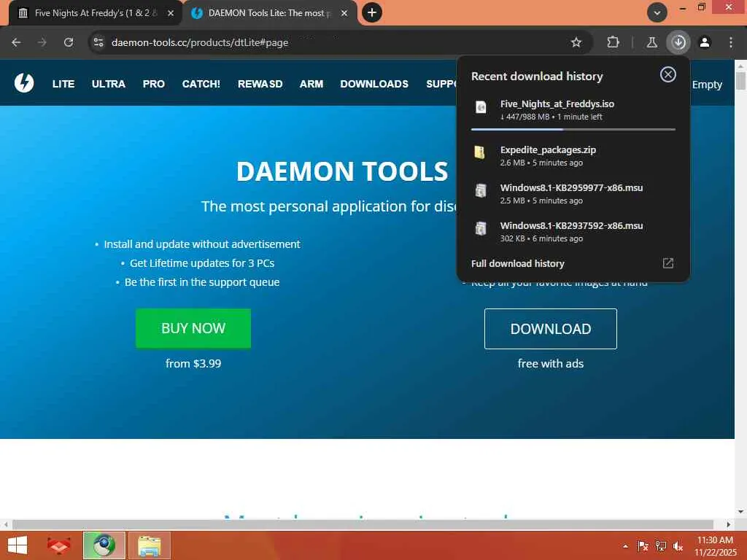Close the DAEMON Tools Lite tab
The width and height of the screenshot is (747, 560).
click(x=344, y=13)
